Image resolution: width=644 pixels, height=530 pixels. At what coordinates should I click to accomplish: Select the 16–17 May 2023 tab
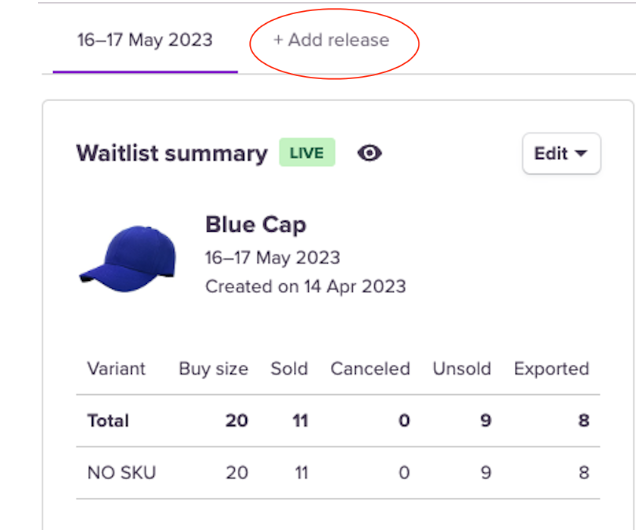[145, 40]
